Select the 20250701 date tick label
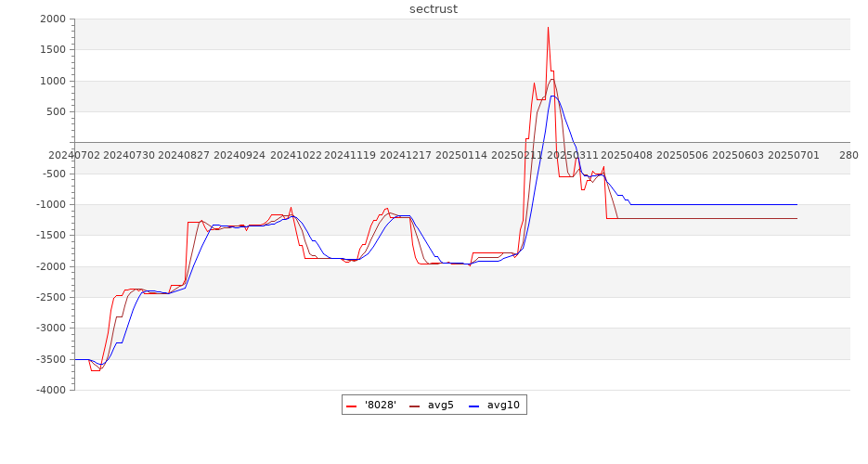Viewport: 868px width, 464px height. tap(794, 155)
